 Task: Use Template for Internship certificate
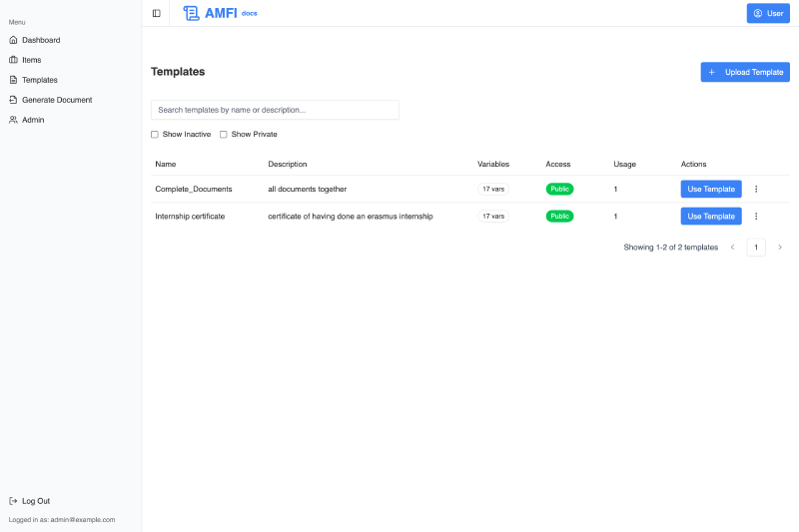click(711, 217)
